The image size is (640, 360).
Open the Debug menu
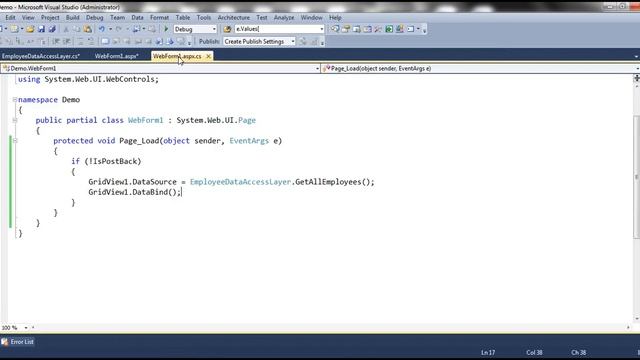tap(95, 18)
